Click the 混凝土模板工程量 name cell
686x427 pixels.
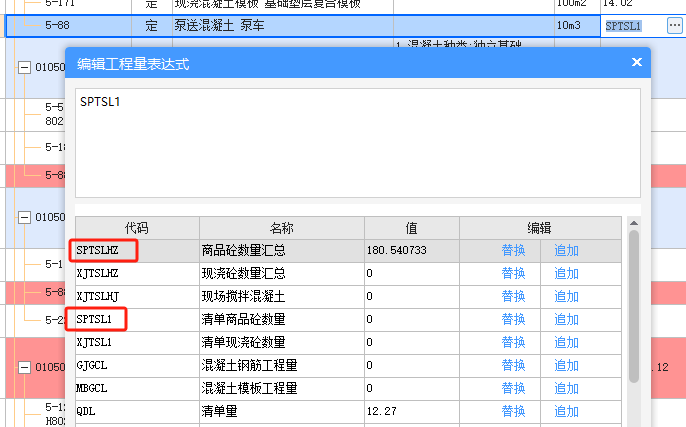(x=282, y=388)
